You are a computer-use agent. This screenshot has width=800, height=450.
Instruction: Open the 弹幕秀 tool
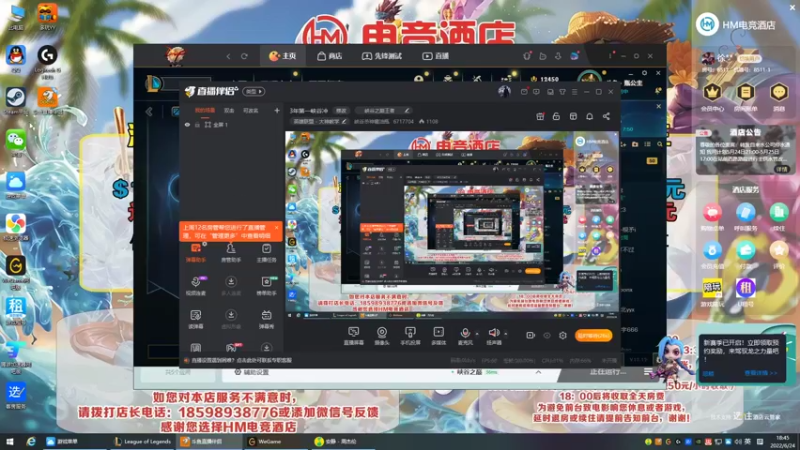(x=266, y=319)
